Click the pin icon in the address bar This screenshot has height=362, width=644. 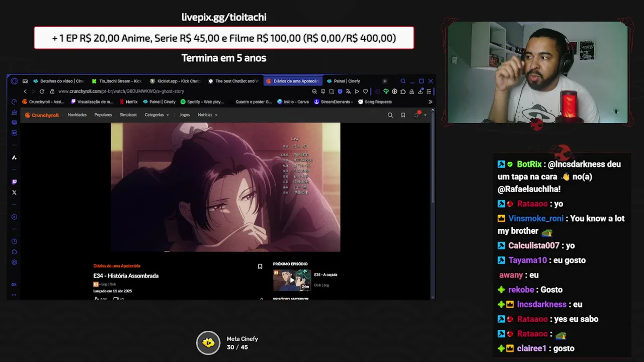[323, 92]
